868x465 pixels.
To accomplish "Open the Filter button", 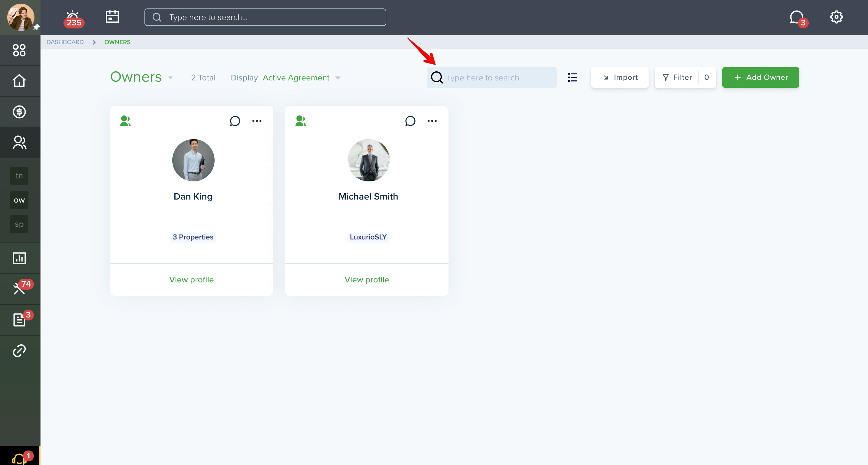I will [685, 77].
